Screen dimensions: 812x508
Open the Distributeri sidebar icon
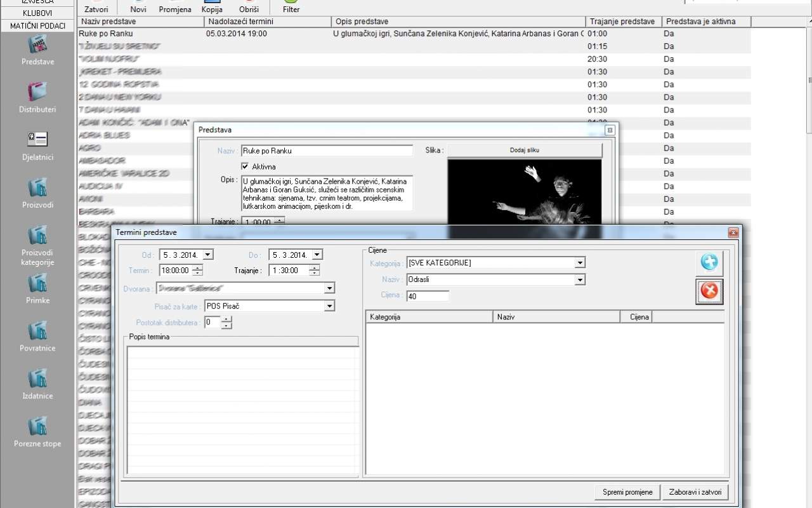click(37, 92)
